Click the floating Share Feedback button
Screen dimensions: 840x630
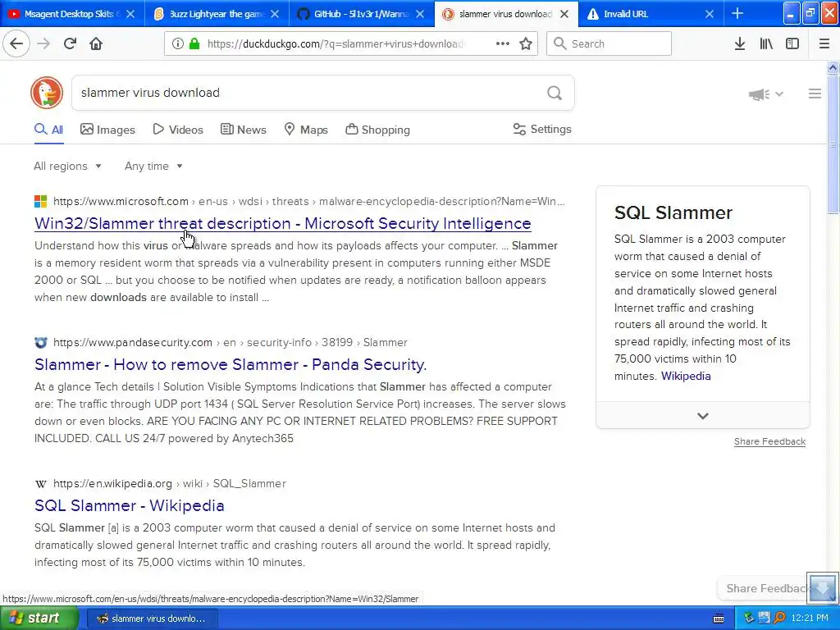pyautogui.click(x=764, y=588)
